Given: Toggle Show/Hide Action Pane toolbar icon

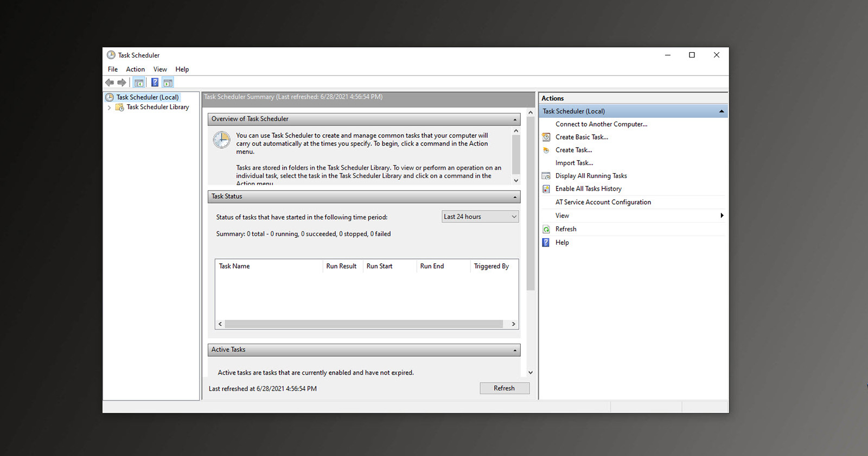Looking at the screenshot, I should coord(168,83).
